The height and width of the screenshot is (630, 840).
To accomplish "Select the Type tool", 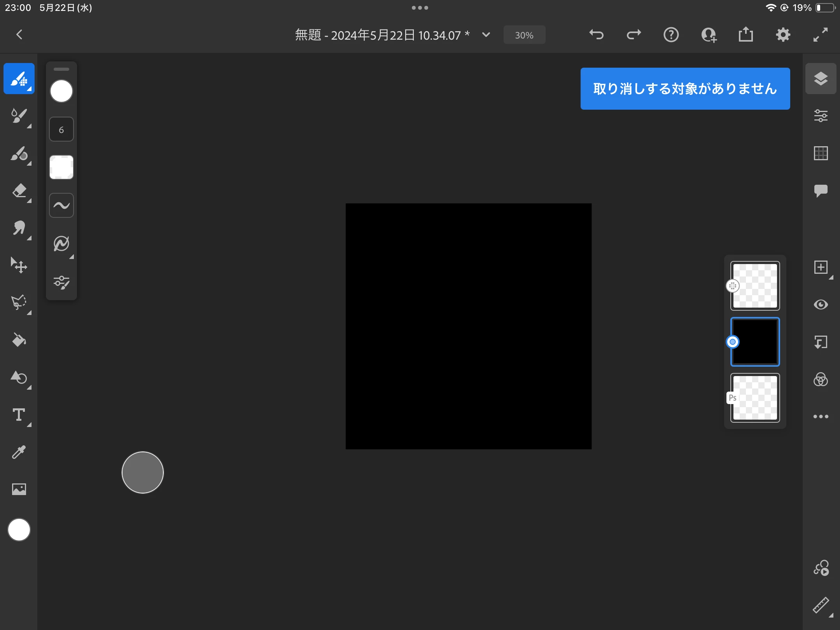I will [x=19, y=415].
